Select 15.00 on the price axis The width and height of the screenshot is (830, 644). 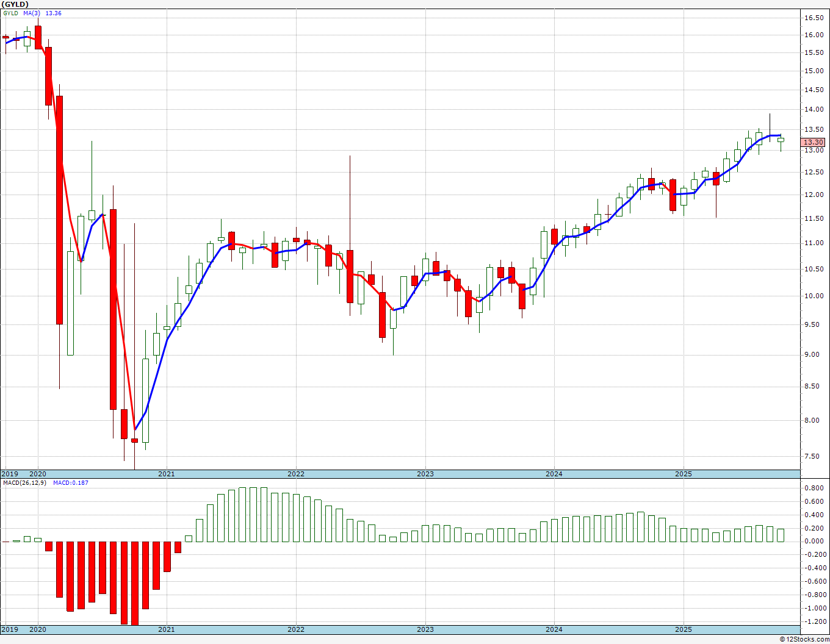tap(814, 71)
